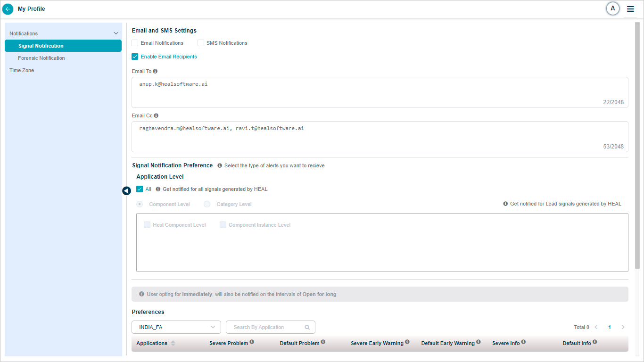The height and width of the screenshot is (362, 644).
Task: Click info icon beside Signal Notification Preference
Action: (x=220, y=165)
